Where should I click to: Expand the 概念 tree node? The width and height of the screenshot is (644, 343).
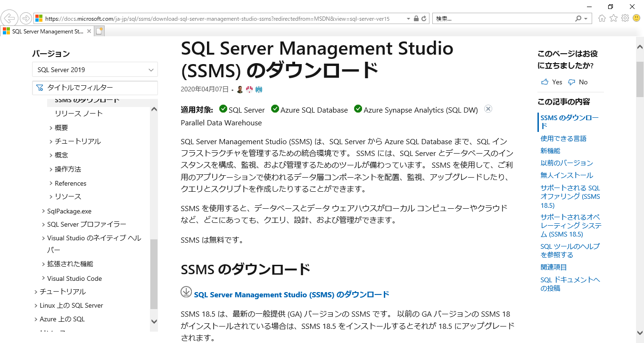pos(51,155)
